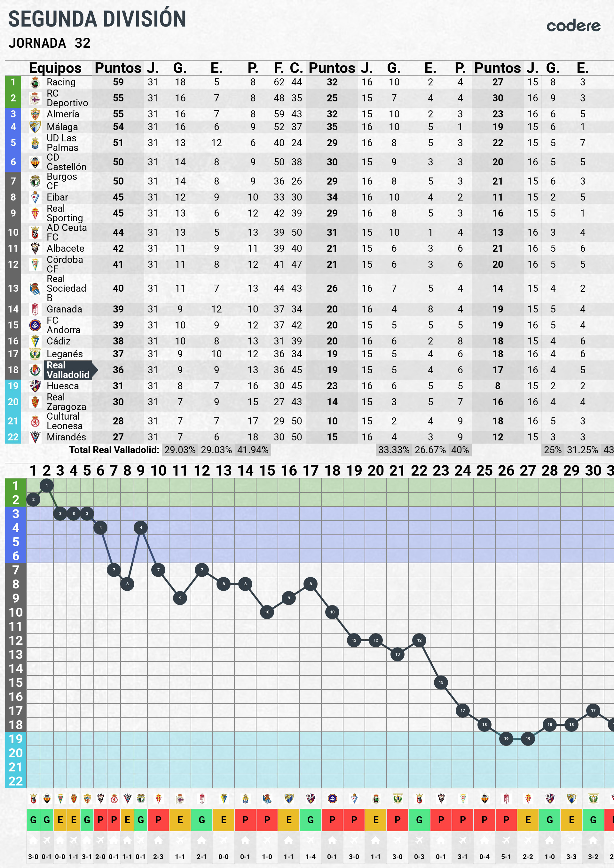Click the Equipos column header
Image resolution: width=614 pixels, height=868 pixels.
(x=55, y=68)
